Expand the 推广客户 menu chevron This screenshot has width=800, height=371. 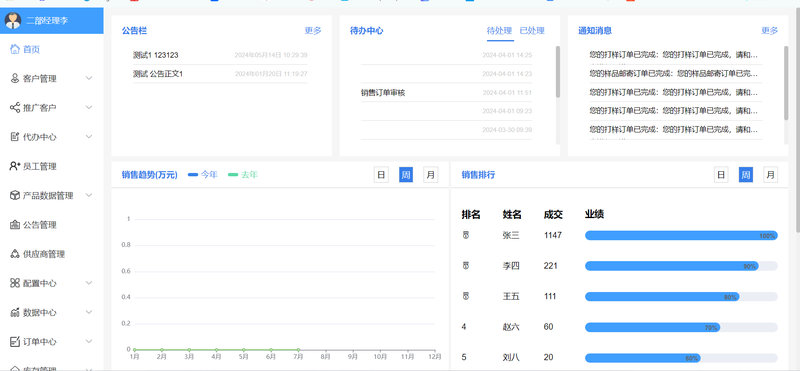click(x=89, y=108)
